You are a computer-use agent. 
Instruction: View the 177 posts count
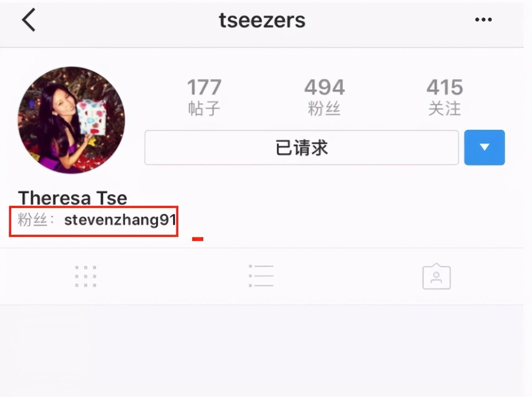click(x=204, y=87)
